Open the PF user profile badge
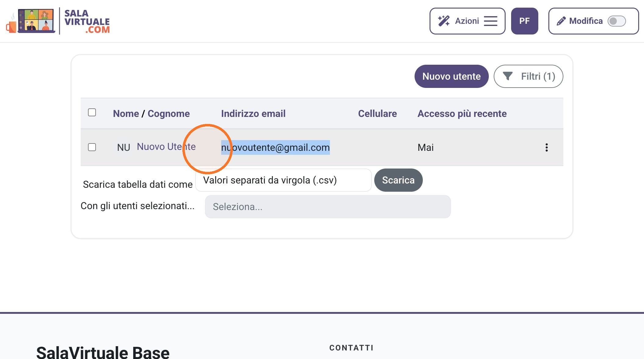644x359 pixels. [524, 21]
